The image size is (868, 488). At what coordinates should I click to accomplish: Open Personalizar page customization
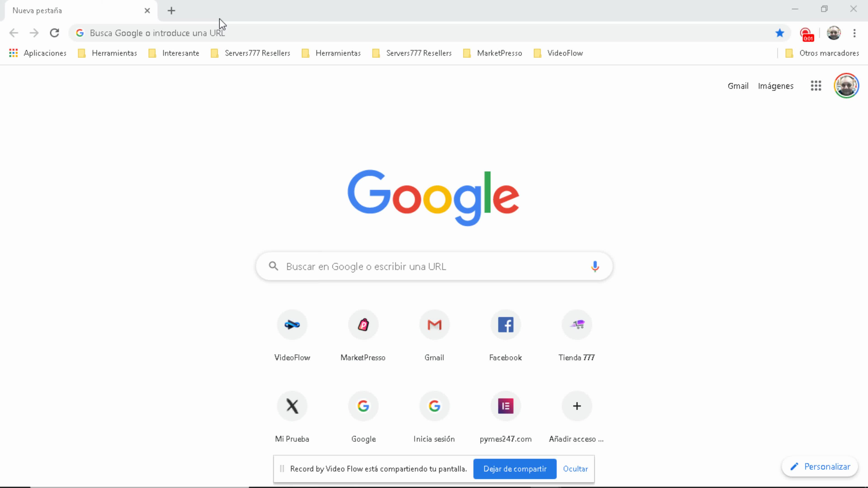coord(820,467)
